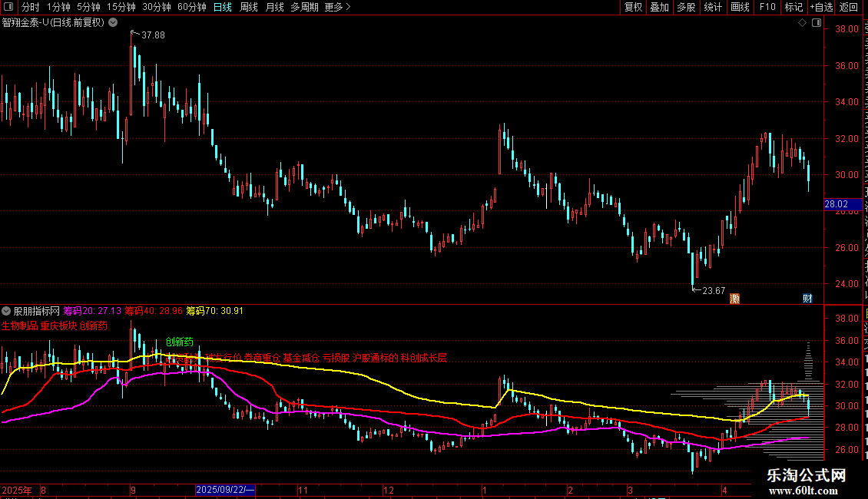Click the 生物制品 重庆板块 创新药 sector text
This screenshot has width=868, height=499.
pyautogui.click(x=55, y=326)
